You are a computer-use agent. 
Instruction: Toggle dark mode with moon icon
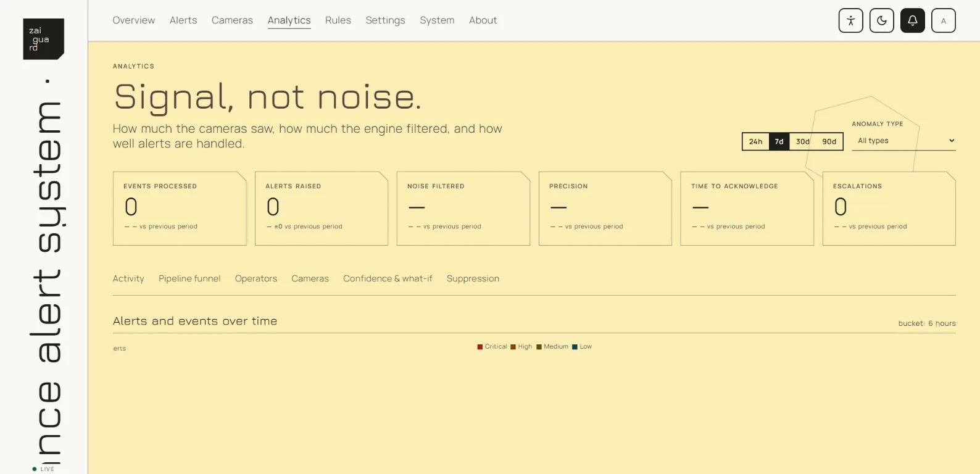click(x=881, y=20)
